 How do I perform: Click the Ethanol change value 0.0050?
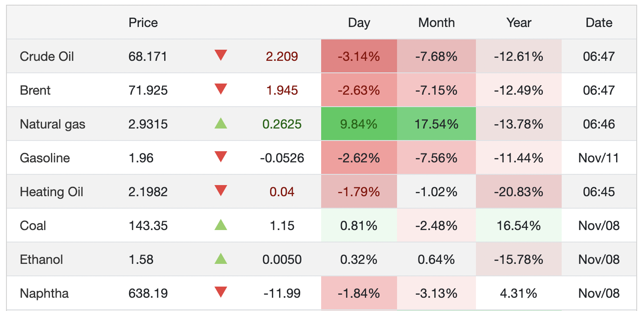point(282,260)
